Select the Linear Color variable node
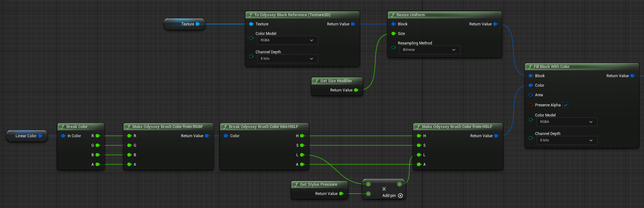The width and height of the screenshot is (644, 208). tap(26, 136)
